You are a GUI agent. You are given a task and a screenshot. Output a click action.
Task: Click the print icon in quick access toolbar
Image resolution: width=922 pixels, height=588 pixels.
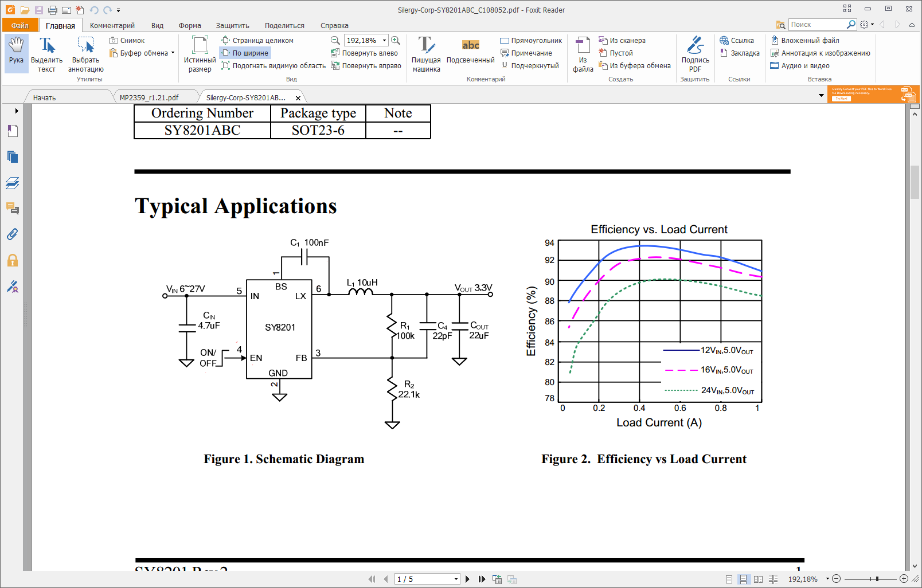pyautogui.click(x=52, y=10)
